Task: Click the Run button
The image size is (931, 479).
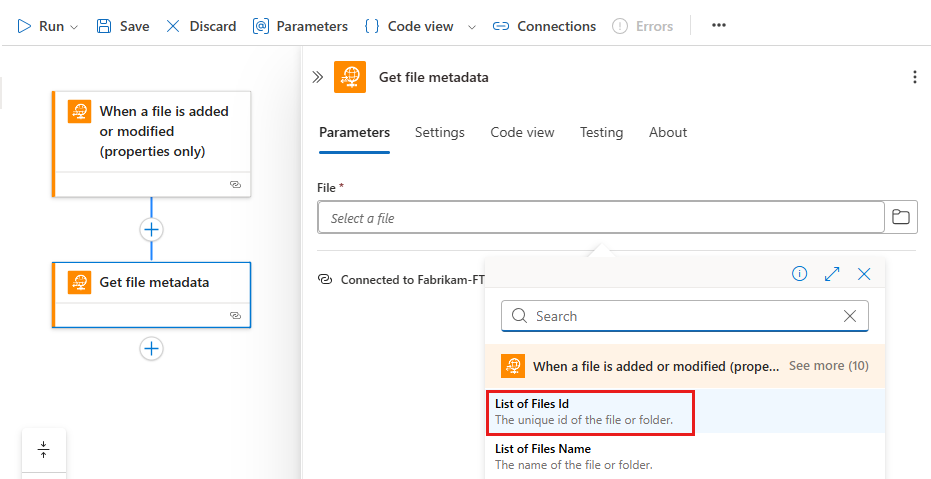Action: tap(40, 26)
